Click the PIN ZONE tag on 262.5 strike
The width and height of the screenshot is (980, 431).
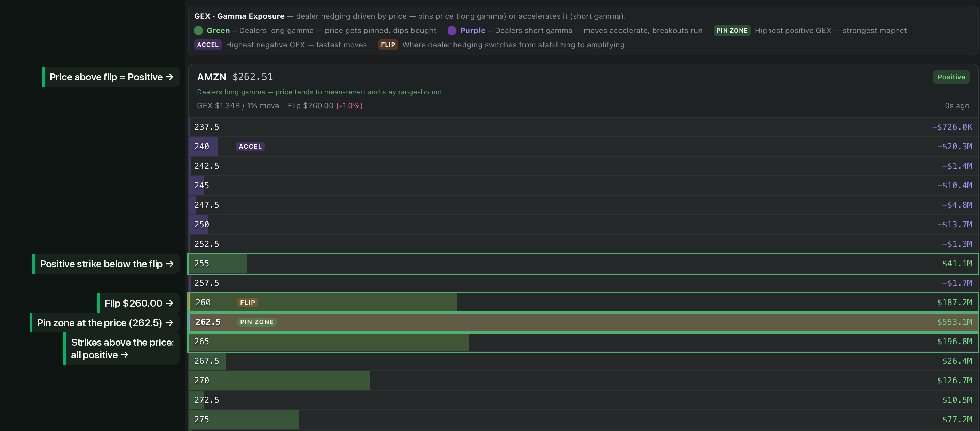click(x=257, y=322)
